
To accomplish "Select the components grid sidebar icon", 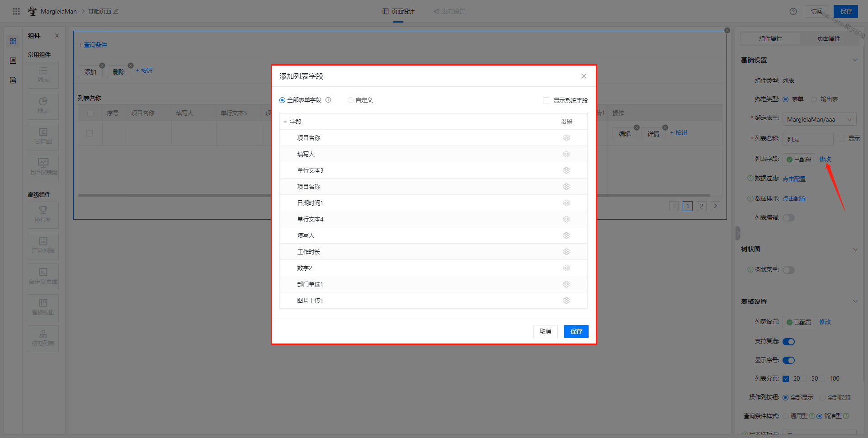I will point(13,41).
